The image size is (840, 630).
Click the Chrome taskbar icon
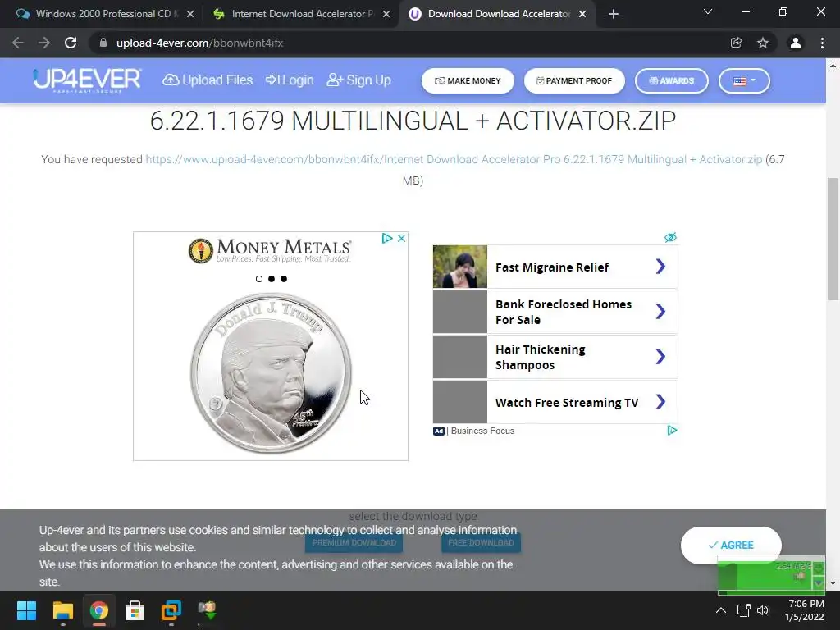click(x=98, y=610)
